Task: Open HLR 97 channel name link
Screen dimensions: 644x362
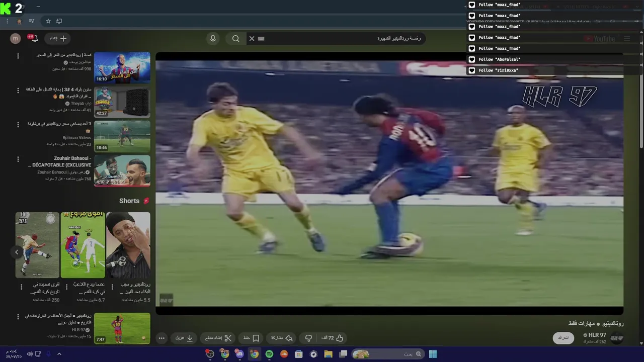Action: (597, 335)
